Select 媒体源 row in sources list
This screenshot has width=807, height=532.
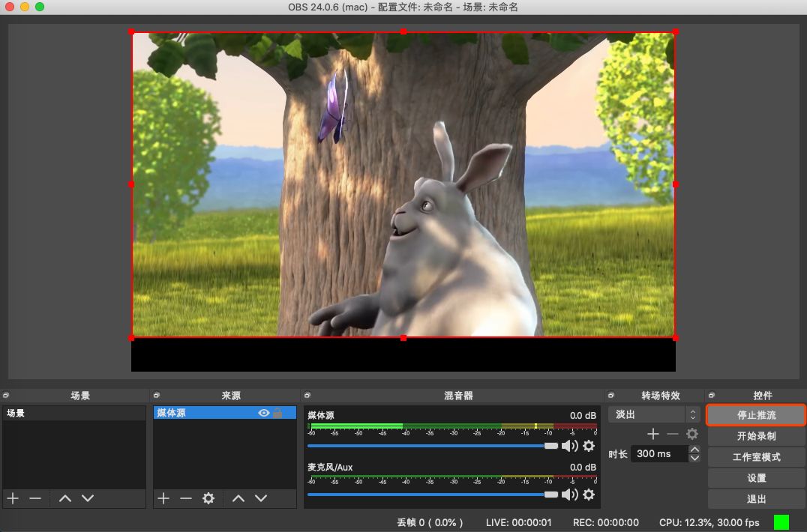pyautogui.click(x=225, y=413)
